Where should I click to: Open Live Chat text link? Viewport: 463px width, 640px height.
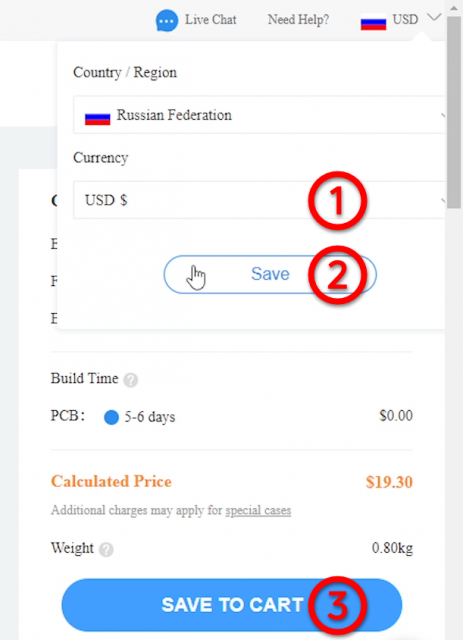click(x=210, y=20)
